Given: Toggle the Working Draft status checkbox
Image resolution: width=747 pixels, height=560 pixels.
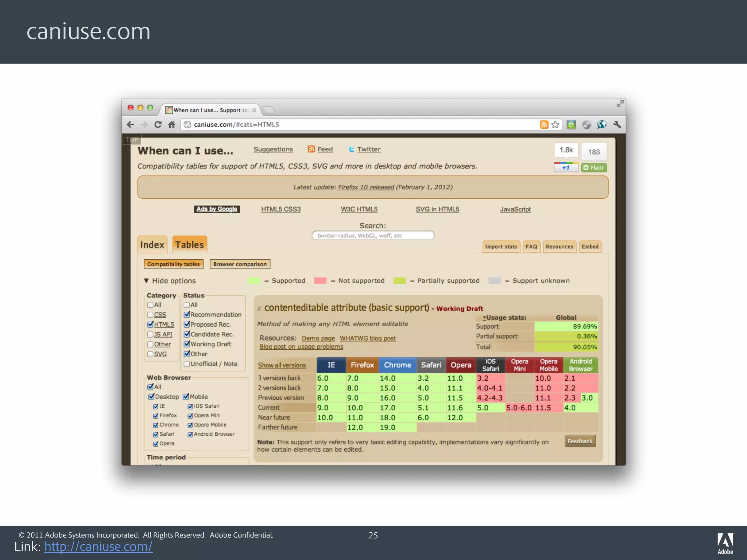Looking at the screenshot, I should (x=187, y=344).
